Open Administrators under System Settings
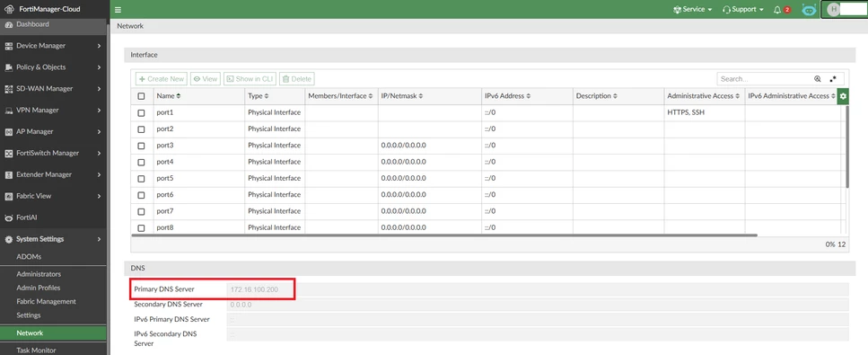 39,274
